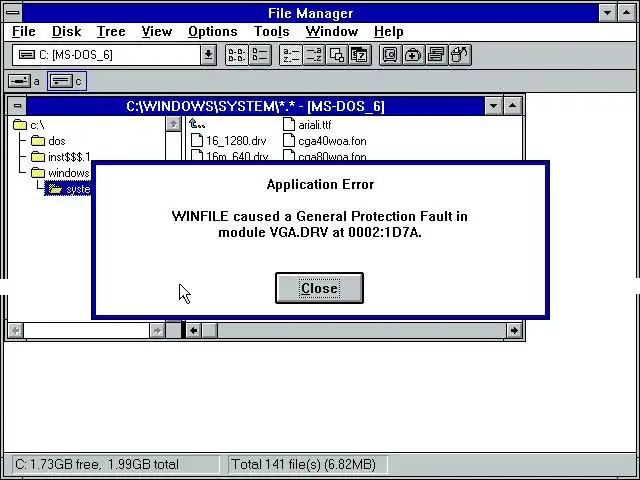640x480 pixels.
Task: Click the Total 141 file(s) status text
Action: (303, 464)
